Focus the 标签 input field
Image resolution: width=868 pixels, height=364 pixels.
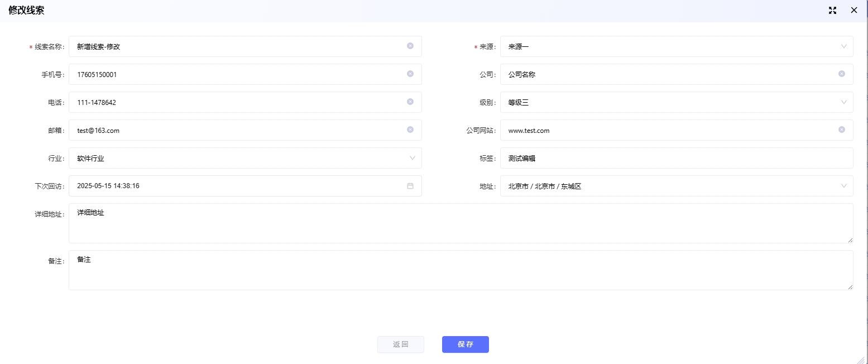coord(676,158)
